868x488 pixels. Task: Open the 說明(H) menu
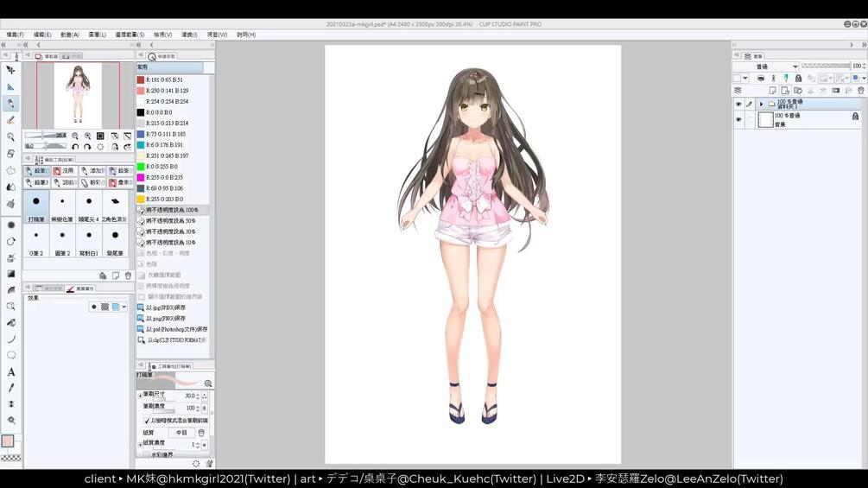click(x=246, y=35)
